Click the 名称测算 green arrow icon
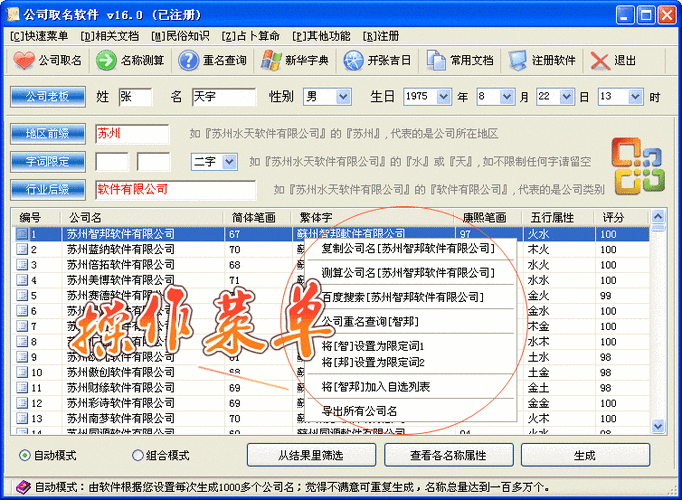This screenshot has height=500, width=682. [x=106, y=60]
